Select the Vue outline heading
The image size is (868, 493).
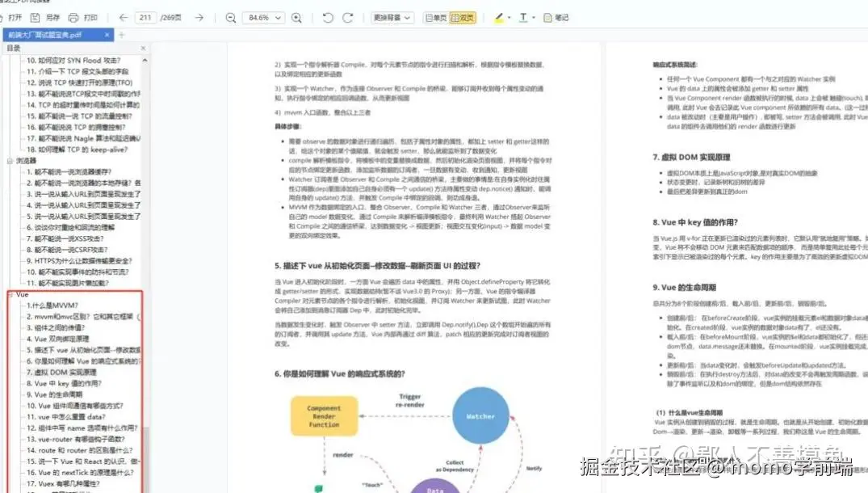(x=22, y=295)
